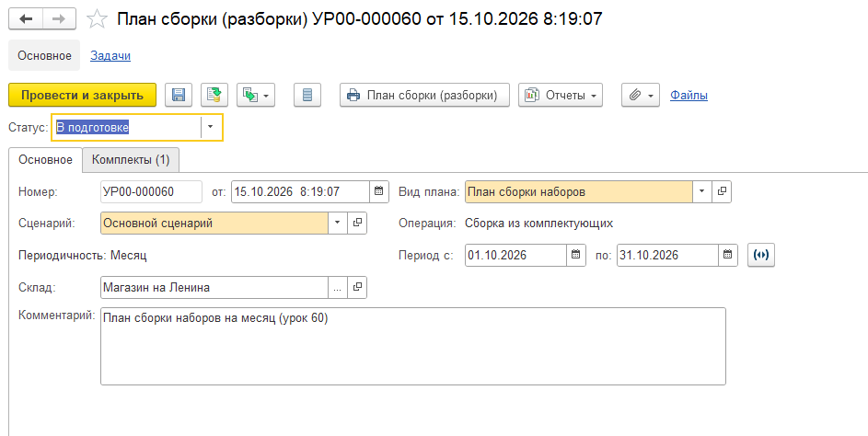Print План сборки (разборки) form
The height and width of the screenshot is (436, 868).
424,95
